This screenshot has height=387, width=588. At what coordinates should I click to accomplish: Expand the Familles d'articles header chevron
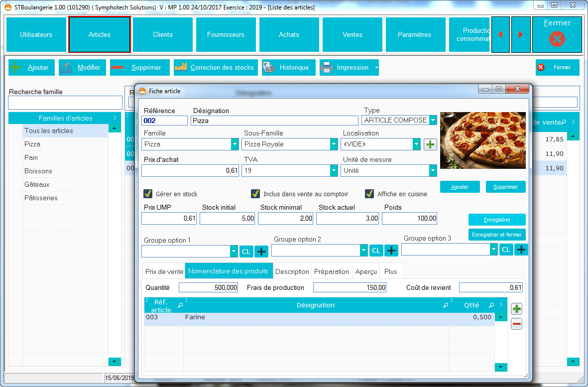[115, 118]
